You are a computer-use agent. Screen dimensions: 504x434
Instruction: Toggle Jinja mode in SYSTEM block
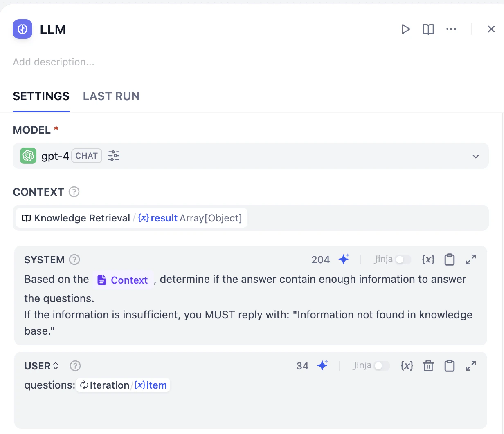tap(403, 260)
